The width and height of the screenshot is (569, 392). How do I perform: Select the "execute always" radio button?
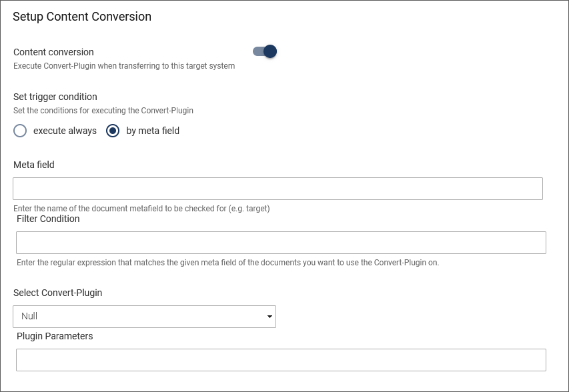(20, 131)
